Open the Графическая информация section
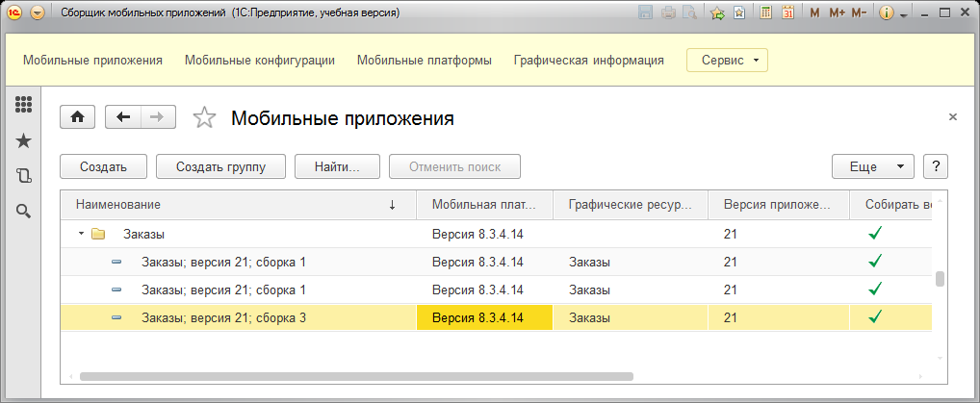The image size is (980, 403). 588,60
